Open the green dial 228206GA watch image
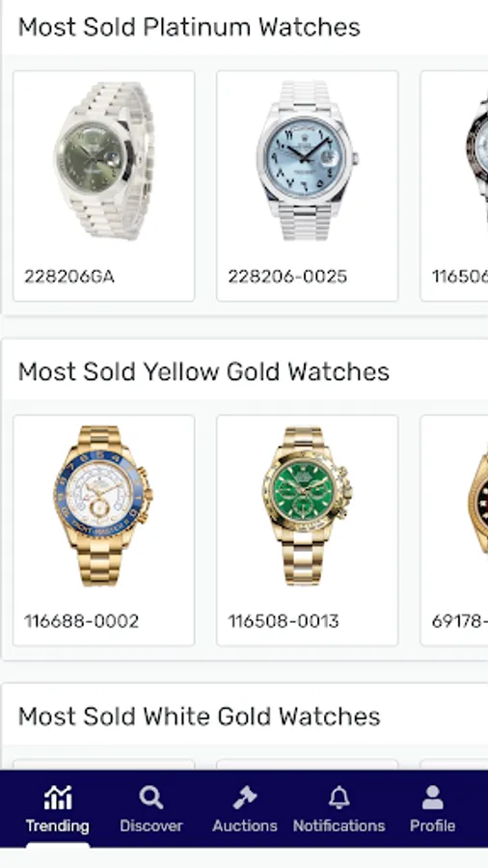 click(104, 161)
